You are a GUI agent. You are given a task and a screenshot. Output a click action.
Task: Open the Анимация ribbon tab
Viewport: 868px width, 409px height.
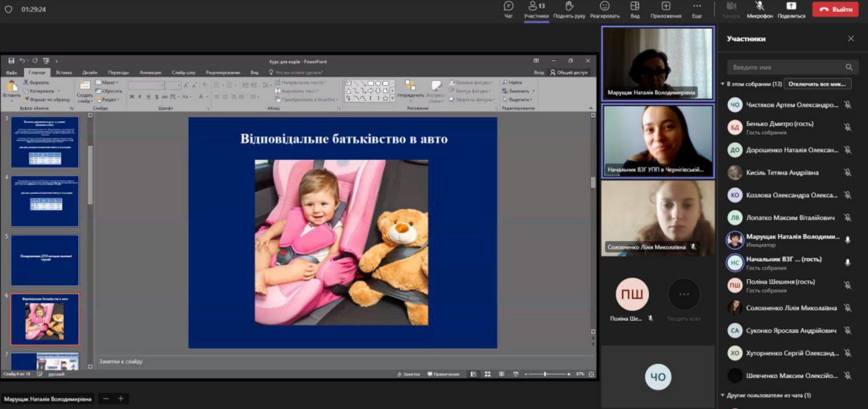pos(150,72)
